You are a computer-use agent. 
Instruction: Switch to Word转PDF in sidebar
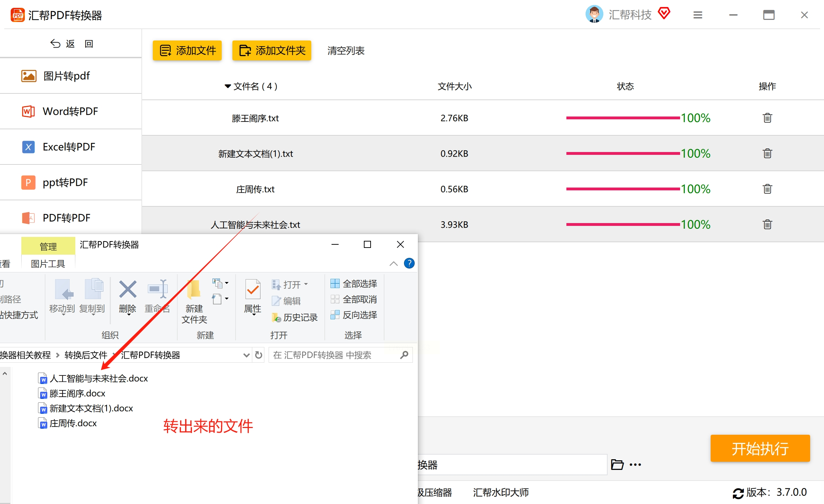point(70,111)
